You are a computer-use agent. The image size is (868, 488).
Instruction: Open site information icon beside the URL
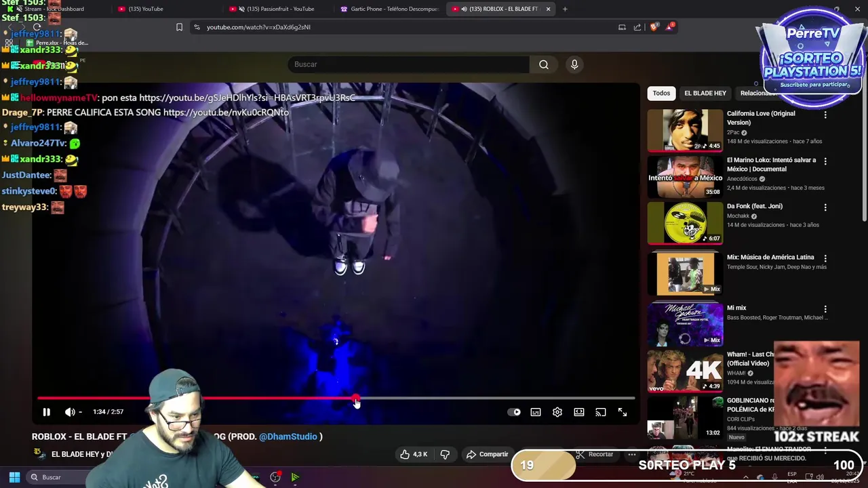(x=197, y=27)
